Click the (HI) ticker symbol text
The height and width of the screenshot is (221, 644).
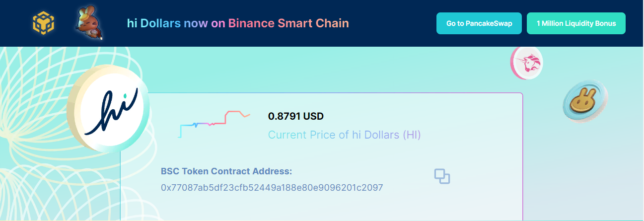412,135
